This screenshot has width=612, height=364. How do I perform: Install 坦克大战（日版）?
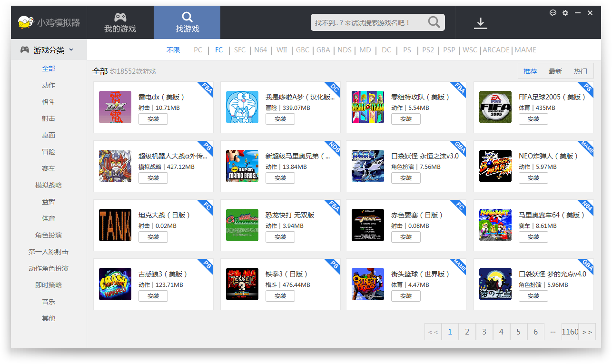[153, 237]
